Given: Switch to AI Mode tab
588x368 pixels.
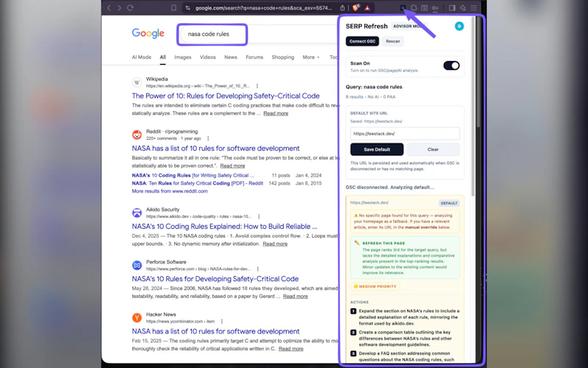Looking at the screenshot, I should [141, 57].
